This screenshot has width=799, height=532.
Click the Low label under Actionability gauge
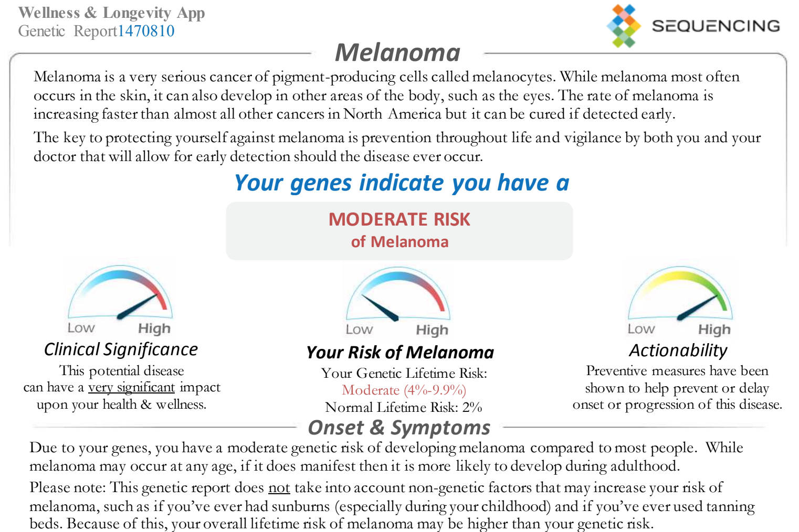coord(641,329)
